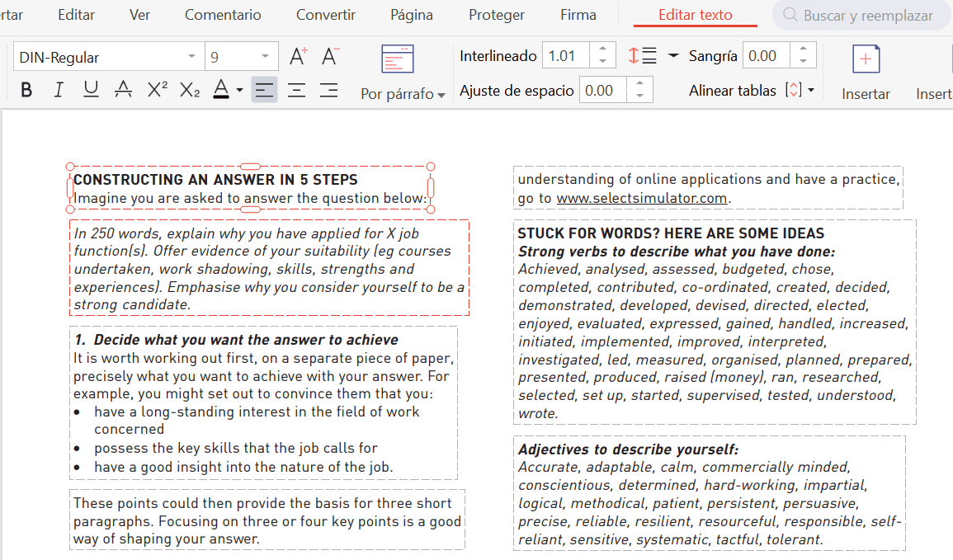Increase font size with A+ icon

pos(298,57)
